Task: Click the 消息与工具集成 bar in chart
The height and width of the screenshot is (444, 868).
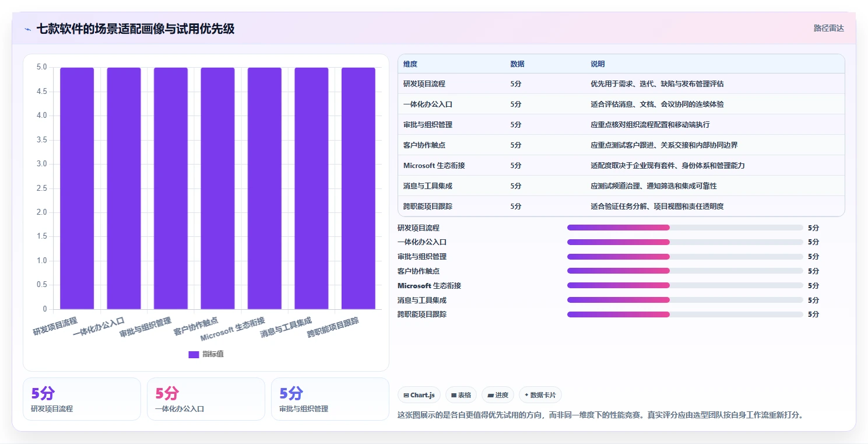Action: point(311,188)
